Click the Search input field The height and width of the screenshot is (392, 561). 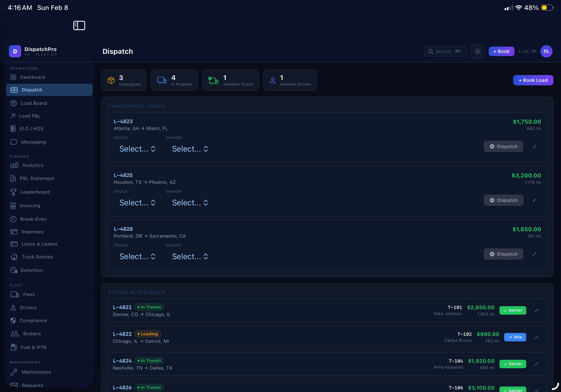point(445,52)
